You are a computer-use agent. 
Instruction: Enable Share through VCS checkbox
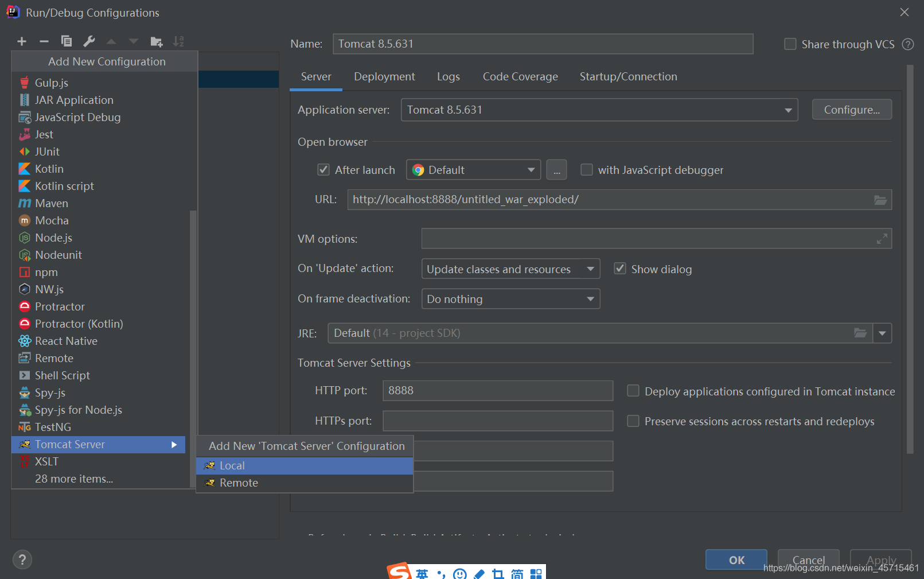[790, 44]
